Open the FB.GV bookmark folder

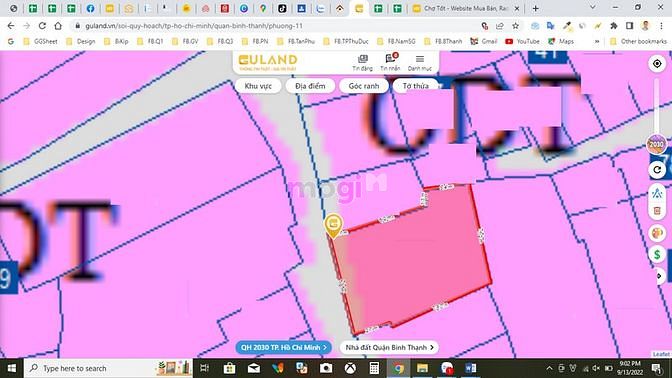tap(185, 42)
